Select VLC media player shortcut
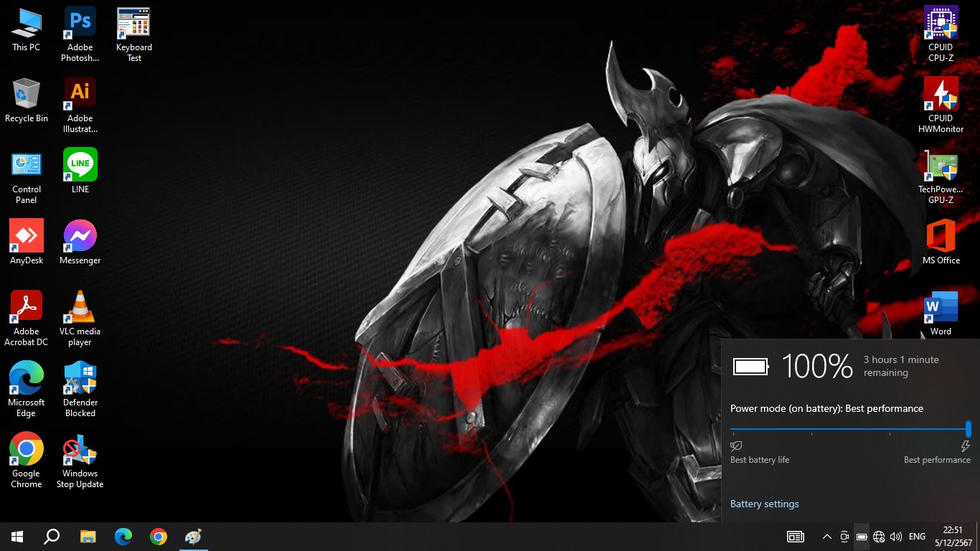The height and width of the screenshot is (551, 980). [80, 319]
